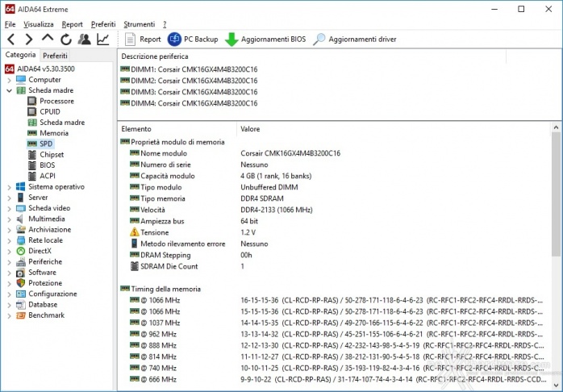Click Aggiornamenti BIOS green arrow button

click(265, 40)
